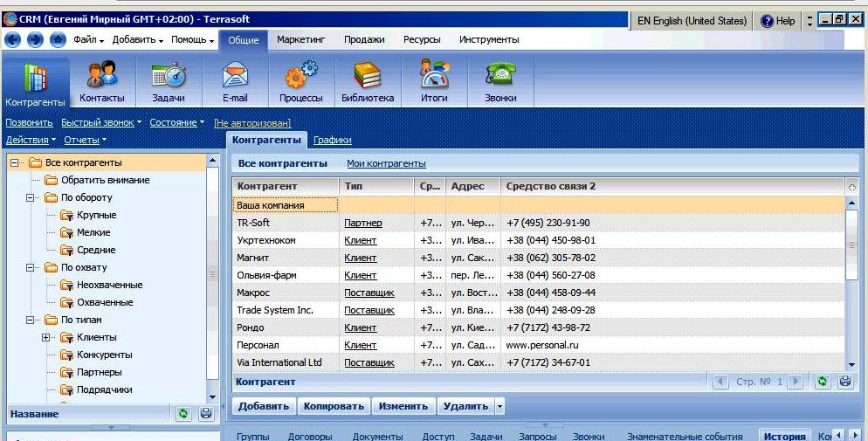Print the folder tree with the printer icon
Screen dimensions: 868x441
[206, 413]
